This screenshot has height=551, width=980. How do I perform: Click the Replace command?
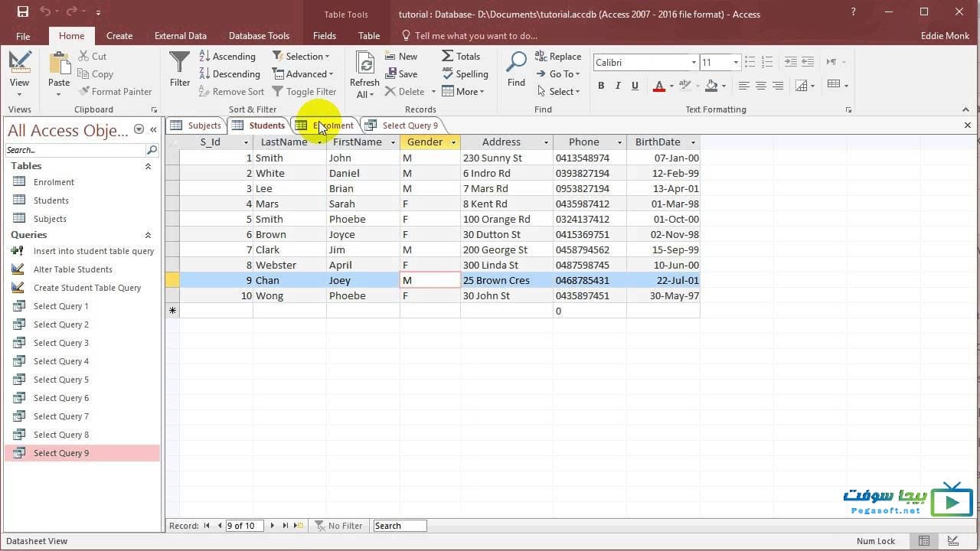[x=558, y=56]
